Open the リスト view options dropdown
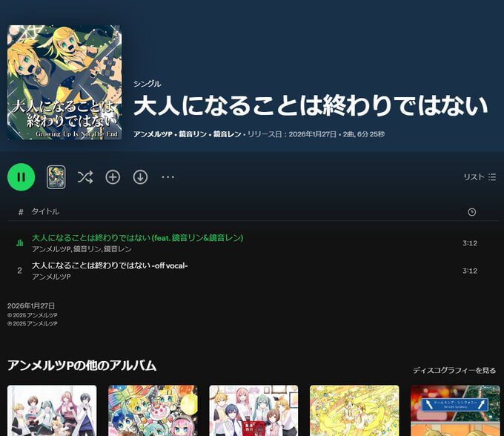Screen dimensions: 504x436 coord(480,177)
